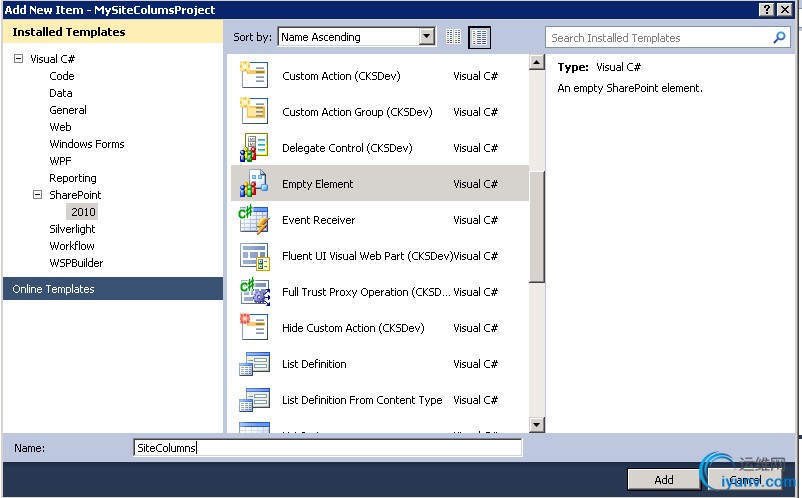
Task: Select the Data category
Action: click(x=61, y=93)
